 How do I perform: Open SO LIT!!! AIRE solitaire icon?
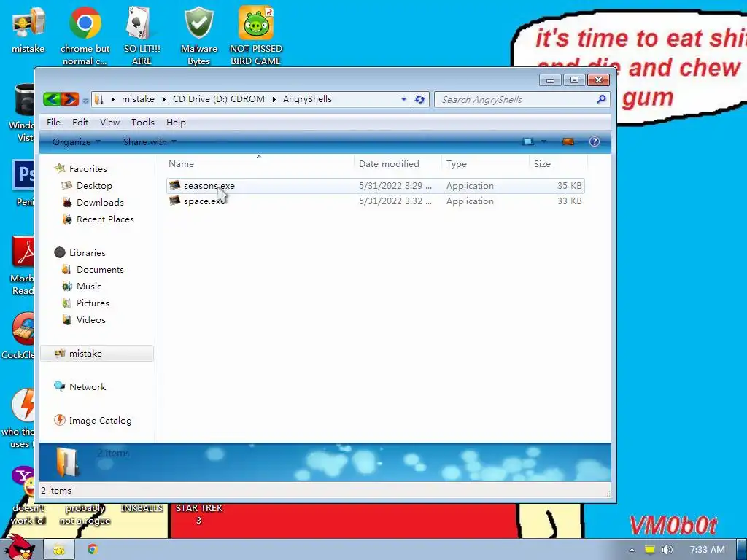pos(142,36)
